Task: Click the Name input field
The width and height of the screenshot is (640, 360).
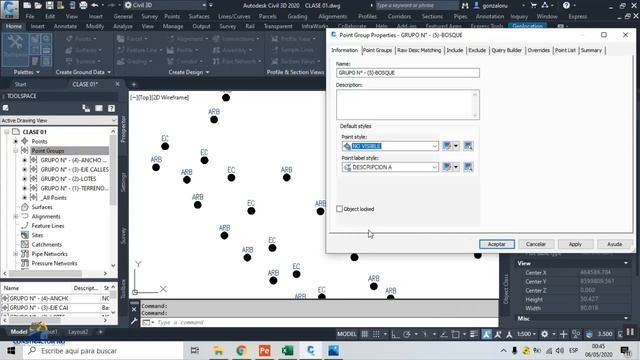Action: coord(408,73)
